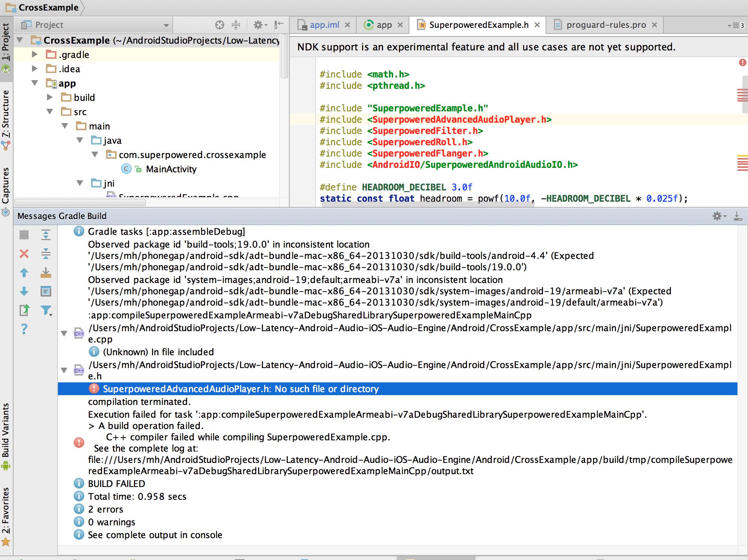
Task: Close the app tab
Action: [400, 25]
